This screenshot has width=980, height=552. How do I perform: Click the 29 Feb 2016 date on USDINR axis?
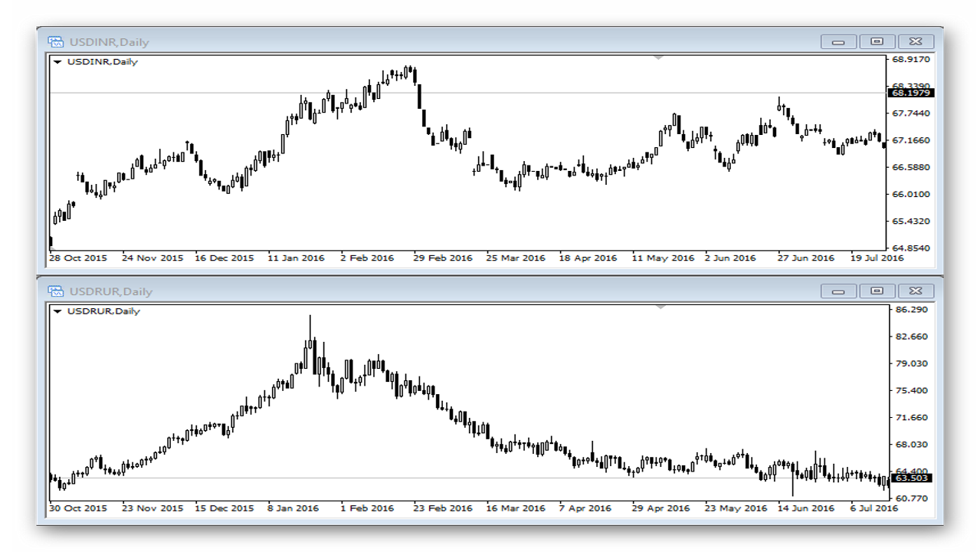(x=442, y=258)
